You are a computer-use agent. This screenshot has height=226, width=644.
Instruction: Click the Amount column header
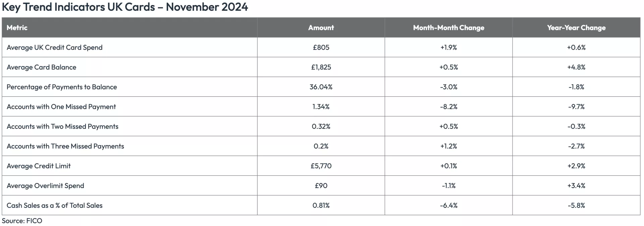click(321, 28)
